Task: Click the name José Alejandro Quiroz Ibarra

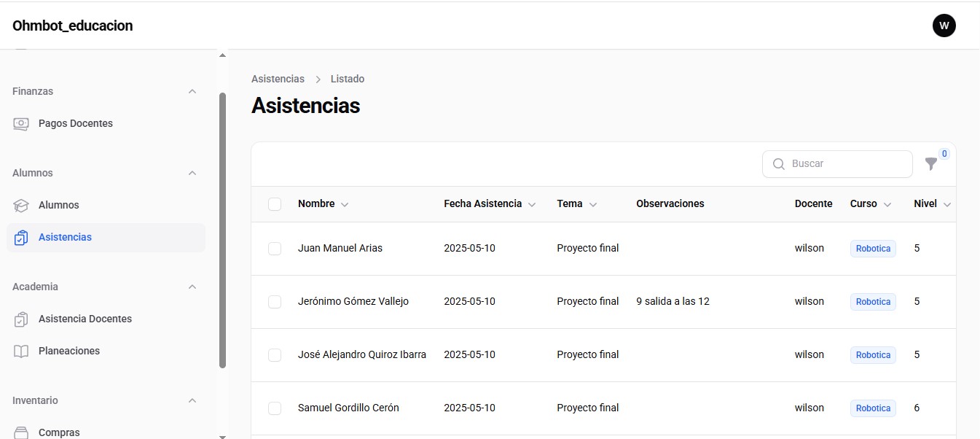Action: coord(362,354)
